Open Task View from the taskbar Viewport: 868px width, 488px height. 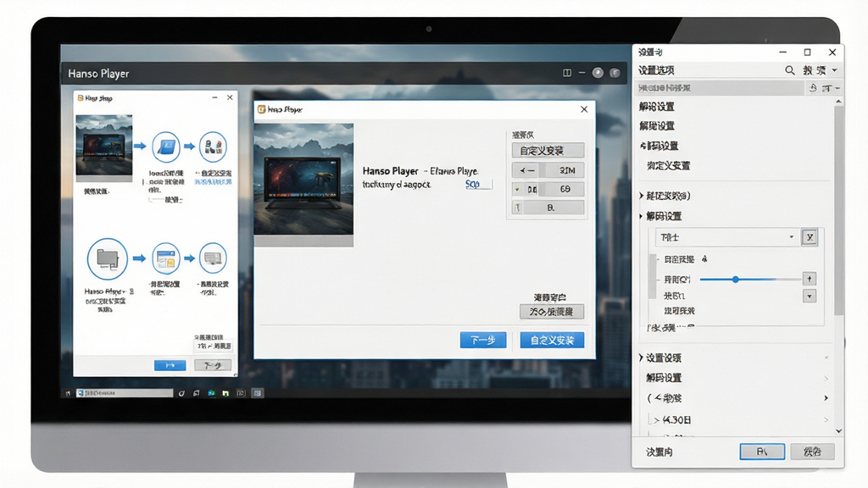196,393
